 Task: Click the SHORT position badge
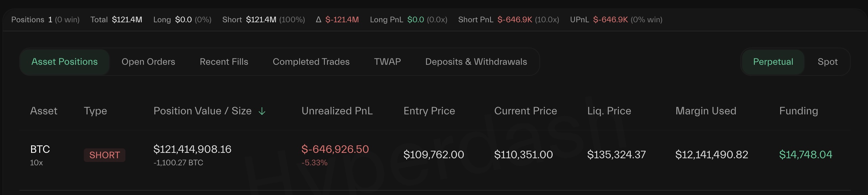pos(104,155)
